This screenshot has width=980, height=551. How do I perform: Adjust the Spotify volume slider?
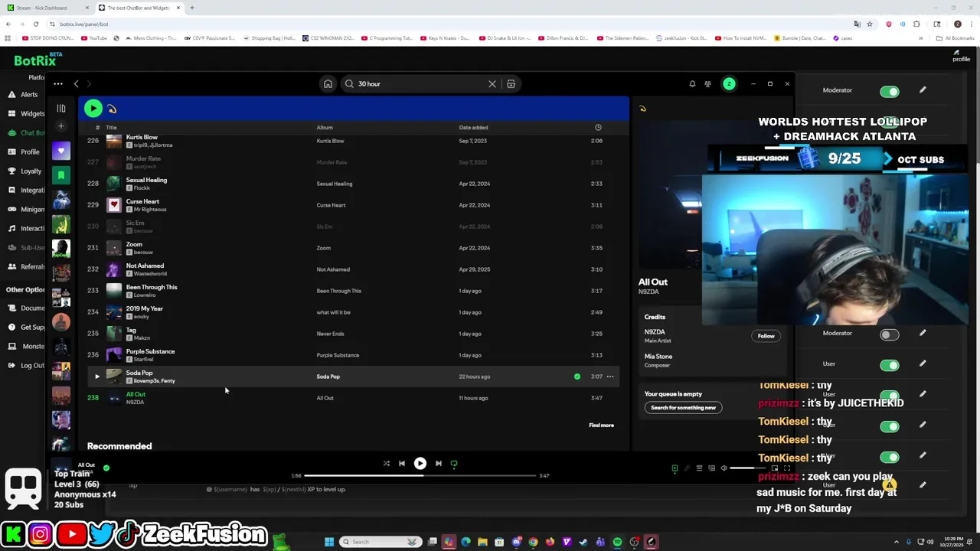746,468
